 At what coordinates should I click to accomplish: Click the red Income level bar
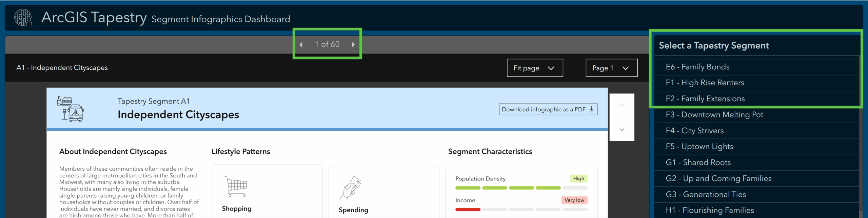(x=468, y=210)
